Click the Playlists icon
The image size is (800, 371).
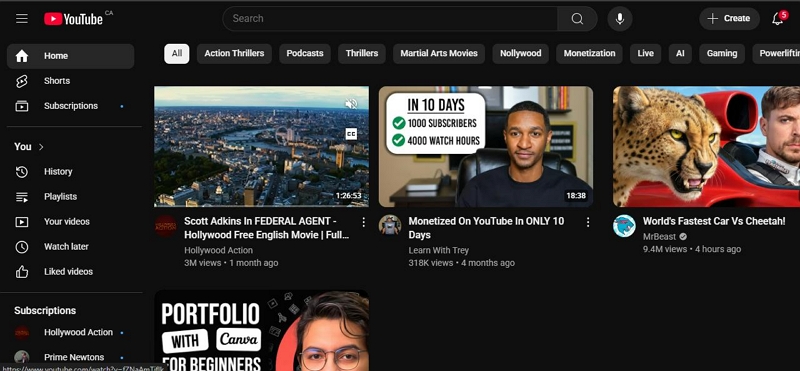click(x=22, y=197)
